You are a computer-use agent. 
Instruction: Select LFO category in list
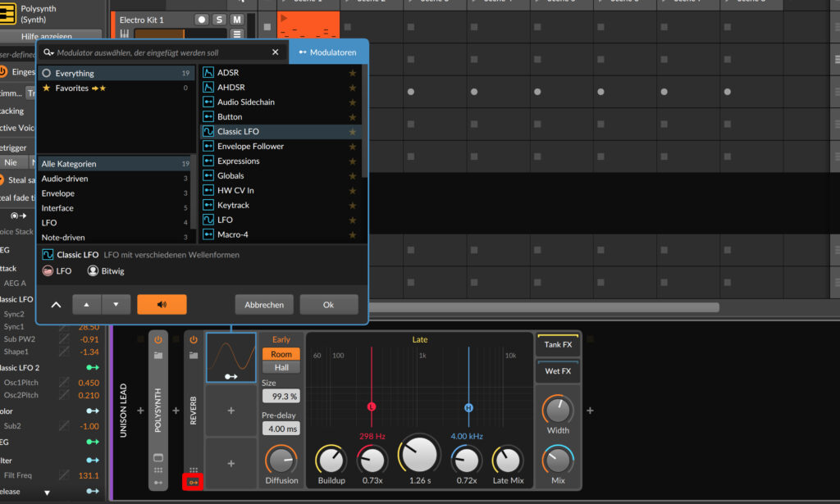(x=115, y=223)
